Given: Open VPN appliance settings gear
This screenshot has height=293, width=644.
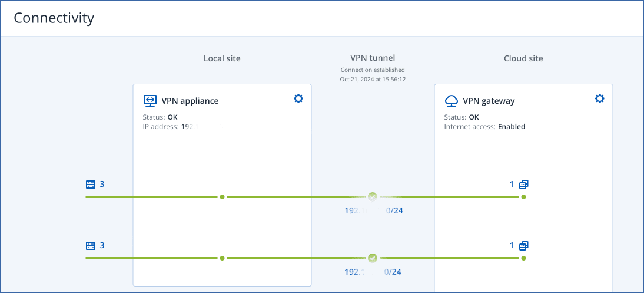Looking at the screenshot, I should pyautogui.click(x=298, y=98).
